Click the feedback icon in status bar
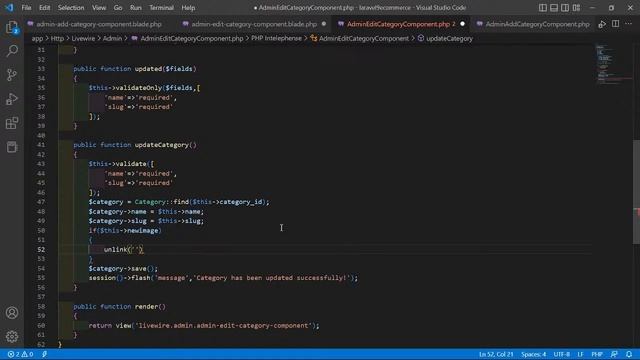640x360 pixels. (614, 354)
